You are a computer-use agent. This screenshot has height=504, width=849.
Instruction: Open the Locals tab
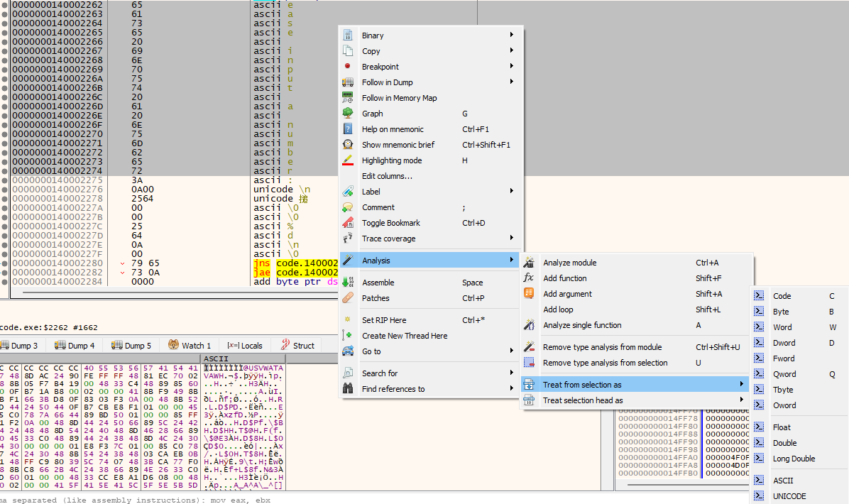point(245,346)
